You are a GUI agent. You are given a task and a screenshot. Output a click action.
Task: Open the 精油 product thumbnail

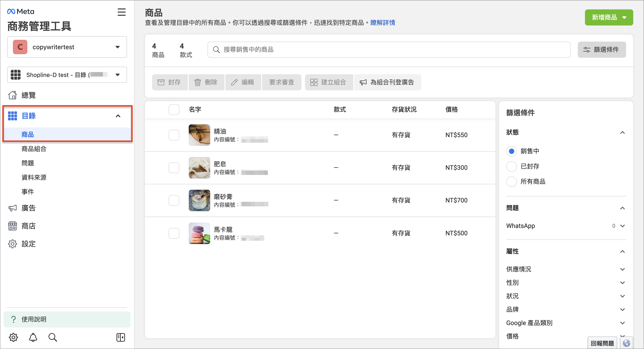[x=199, y=135]
